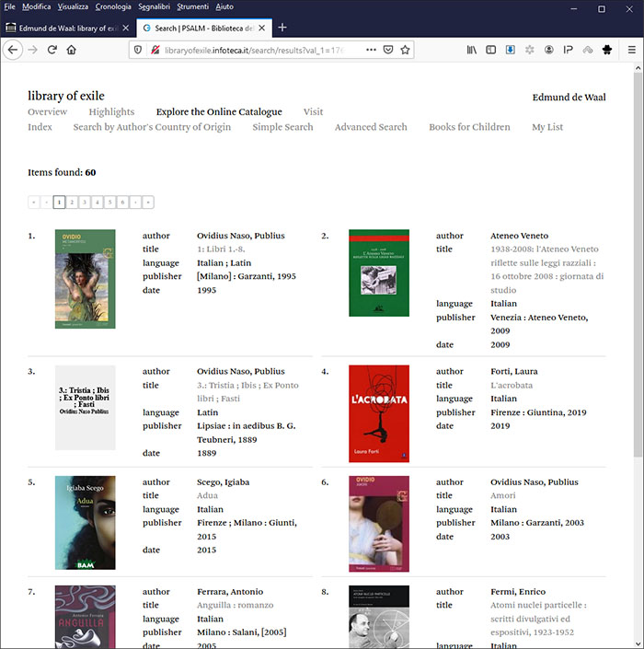Open the downloads arrow icon
644x649 pixels.
click(x=510, y=50)
